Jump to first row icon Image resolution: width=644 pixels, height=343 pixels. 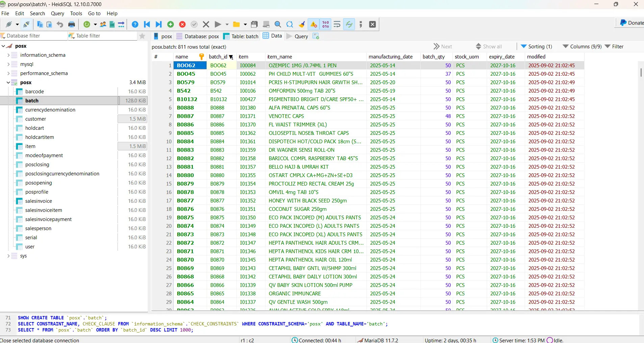point(147,24)
